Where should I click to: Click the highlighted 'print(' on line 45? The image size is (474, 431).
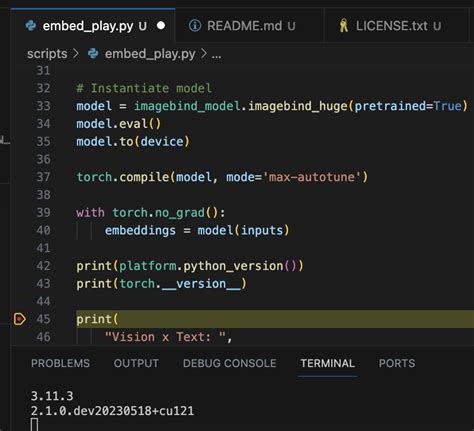pyautogui.click(x=97, y=319)
